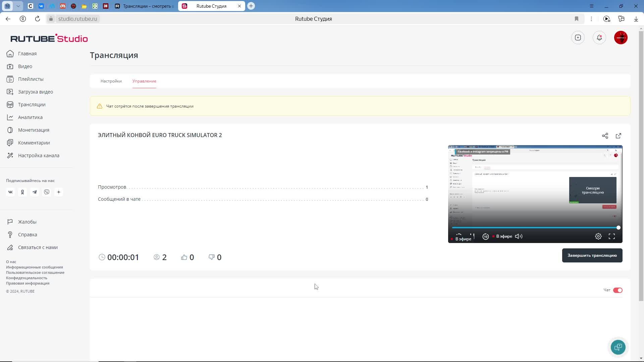Click the RUTUBE Studio logo
Screen dimensions: 644x362
(x=49, y=38)
